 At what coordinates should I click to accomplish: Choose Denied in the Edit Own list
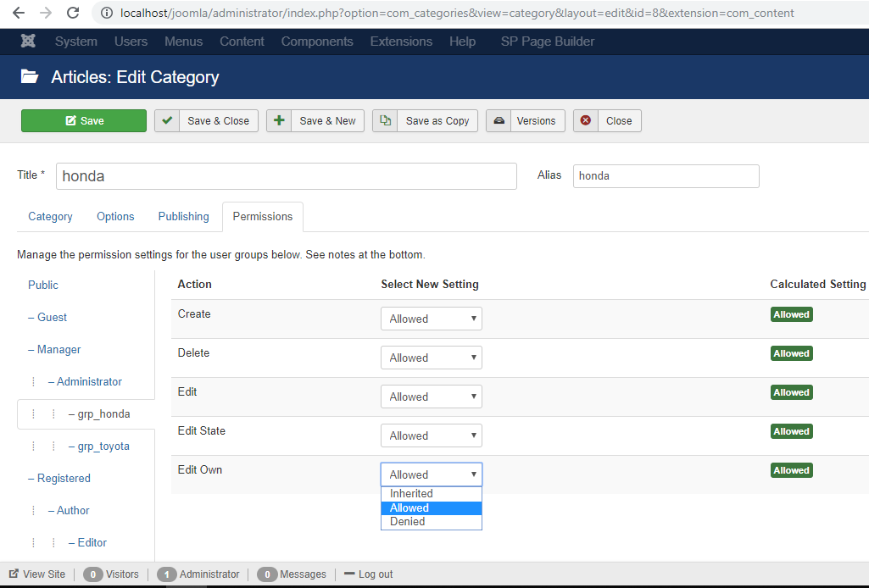click(x=408, y=522)
